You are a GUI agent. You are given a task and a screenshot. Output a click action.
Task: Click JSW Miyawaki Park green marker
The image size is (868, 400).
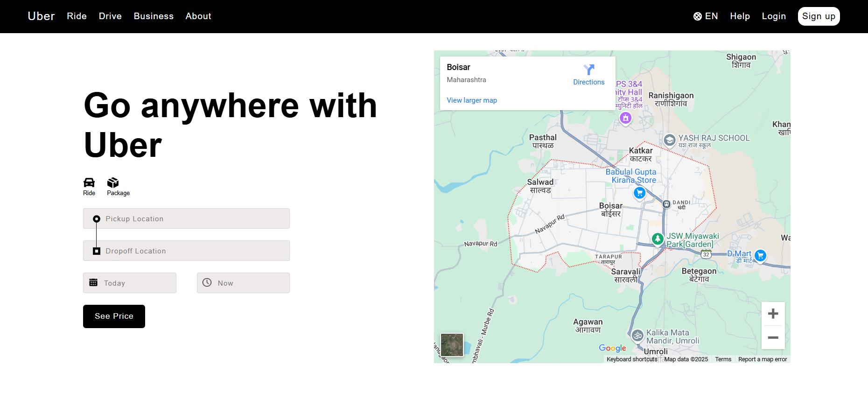(658, 239)
